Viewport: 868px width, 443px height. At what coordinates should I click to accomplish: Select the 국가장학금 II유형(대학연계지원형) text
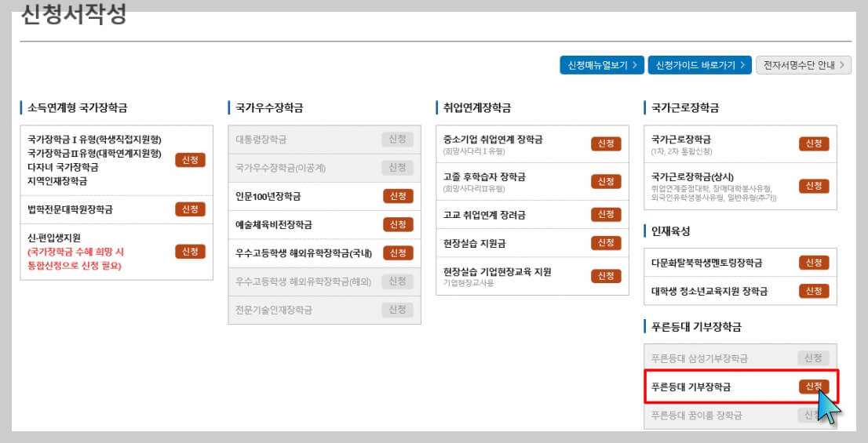coord(94,153)
